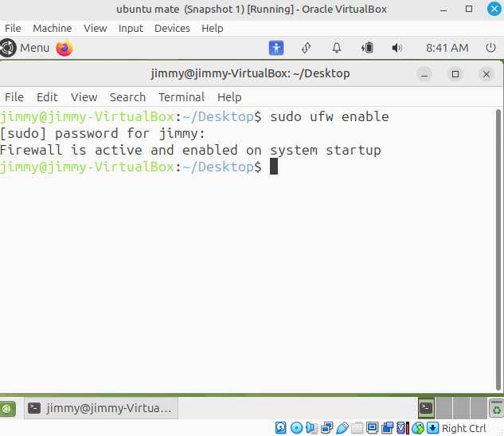Image resolution: width=504 pixels, height=436 pixels.
Task: Open VirtualBox Devices menu
Action: [x=172, y=29]
